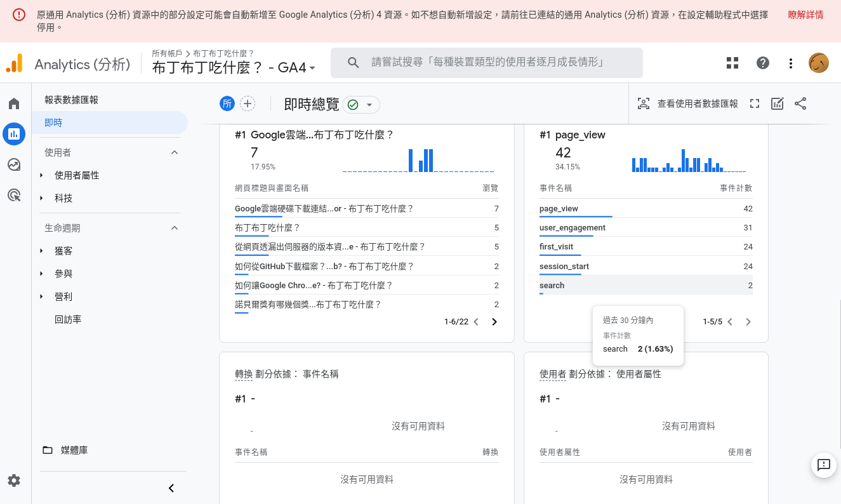Click 所有帳戶 breadcrumb link
Screen dimensions: 841x504
click(x=167, y=53)
